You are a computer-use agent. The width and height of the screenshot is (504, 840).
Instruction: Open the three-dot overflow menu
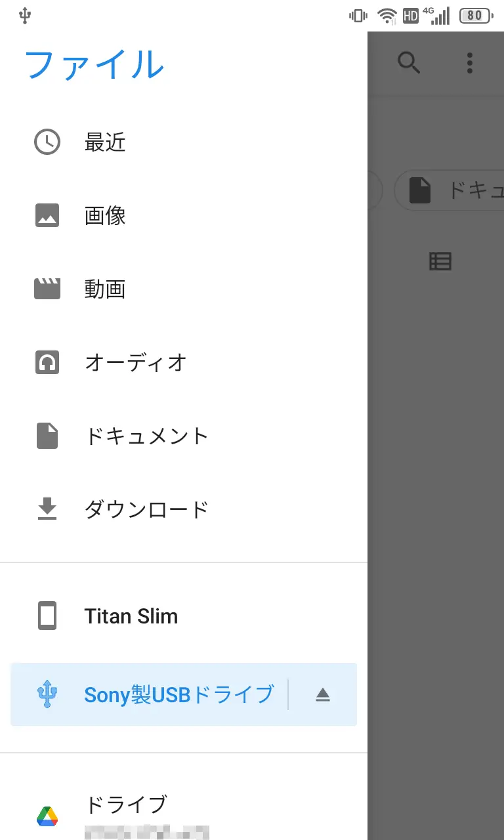pos(469,63)
